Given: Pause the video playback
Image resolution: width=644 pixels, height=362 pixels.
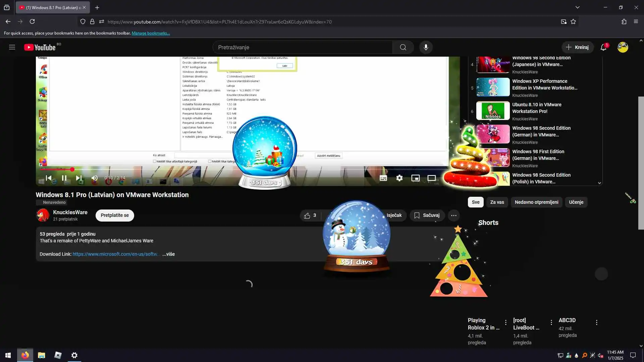Looking at the screenshot, I should (64, 178).
